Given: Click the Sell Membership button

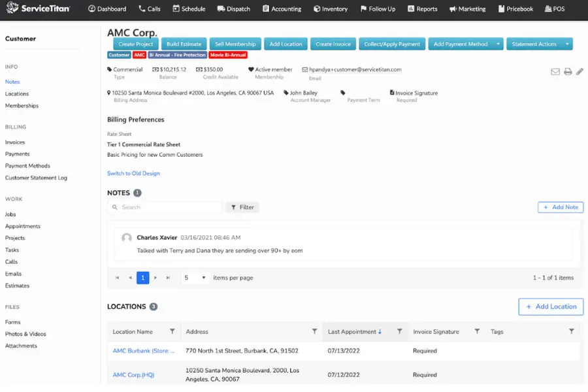Looking at the screenshot, I should pos(235,44).
